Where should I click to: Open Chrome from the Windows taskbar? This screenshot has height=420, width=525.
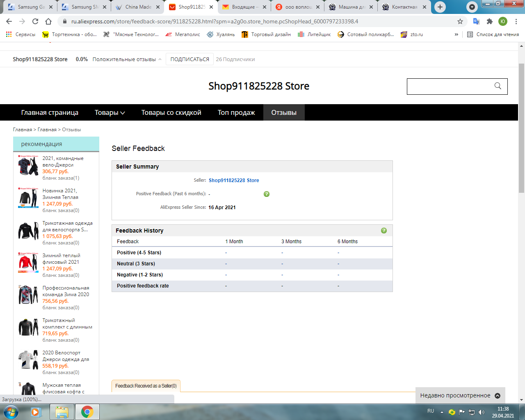pyautogui.click(x=87, y=411)
